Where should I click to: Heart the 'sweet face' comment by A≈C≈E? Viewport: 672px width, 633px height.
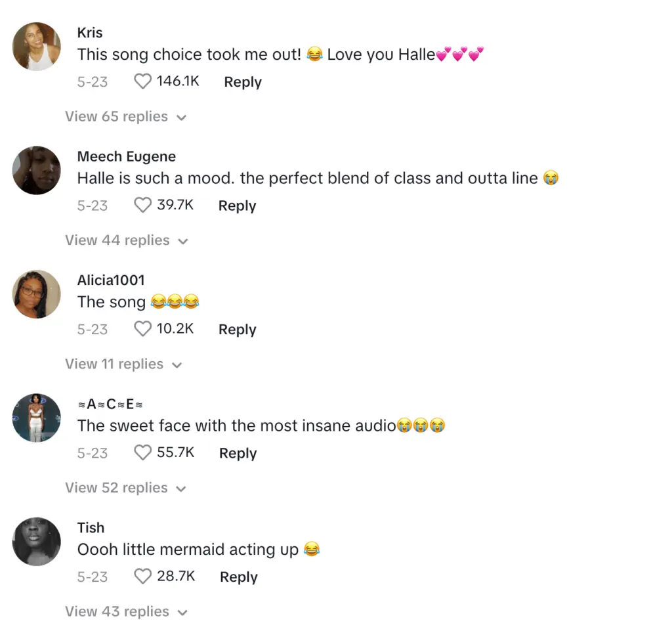(143, 452)
